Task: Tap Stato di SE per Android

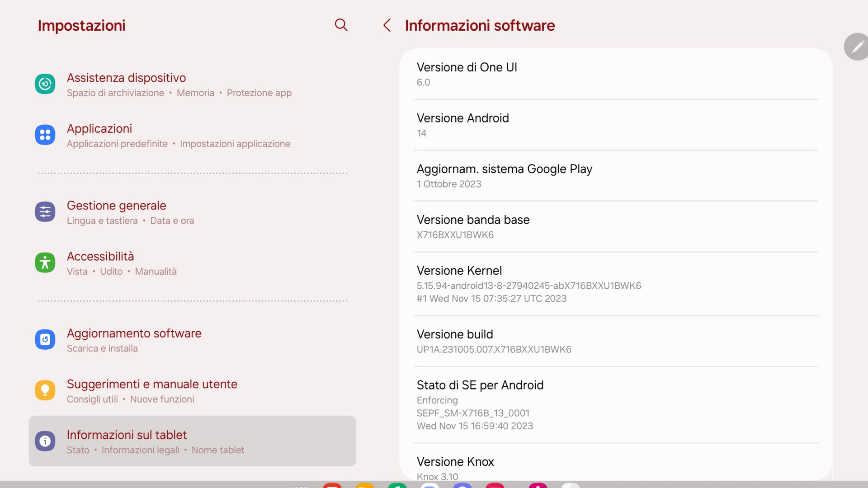Action: coord(616,405)
